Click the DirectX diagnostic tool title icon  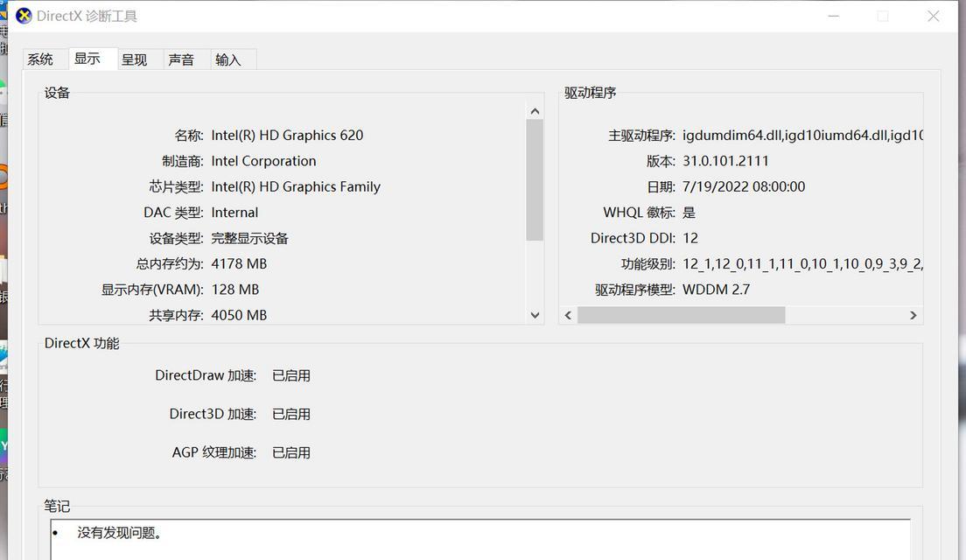tap(24, 16)
